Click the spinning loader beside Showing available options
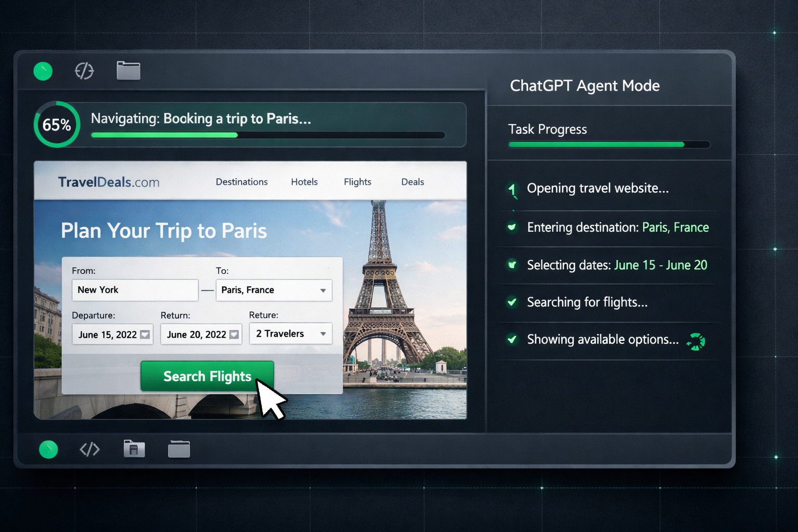The width and height of the screenshot is (798, 532). [696, 341]
